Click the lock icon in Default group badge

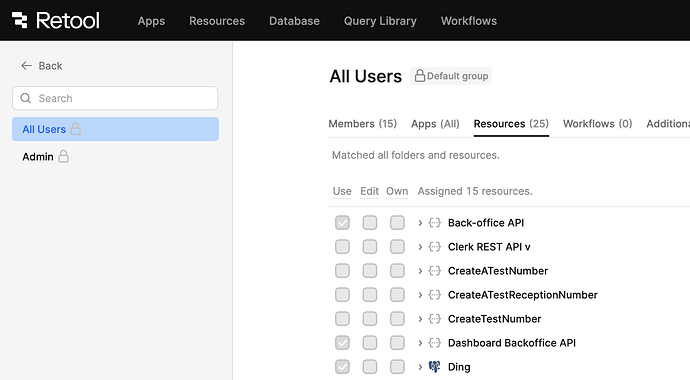click(420, 76)
